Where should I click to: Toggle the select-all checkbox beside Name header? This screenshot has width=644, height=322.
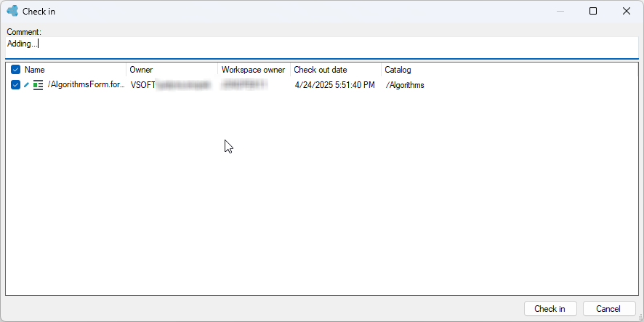pyautogui.click(x=15, y=70)
